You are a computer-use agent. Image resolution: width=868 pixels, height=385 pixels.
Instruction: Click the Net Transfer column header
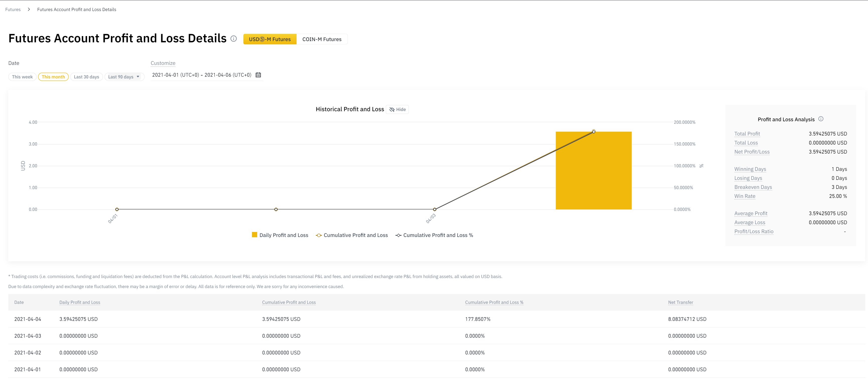coord(680,303)
